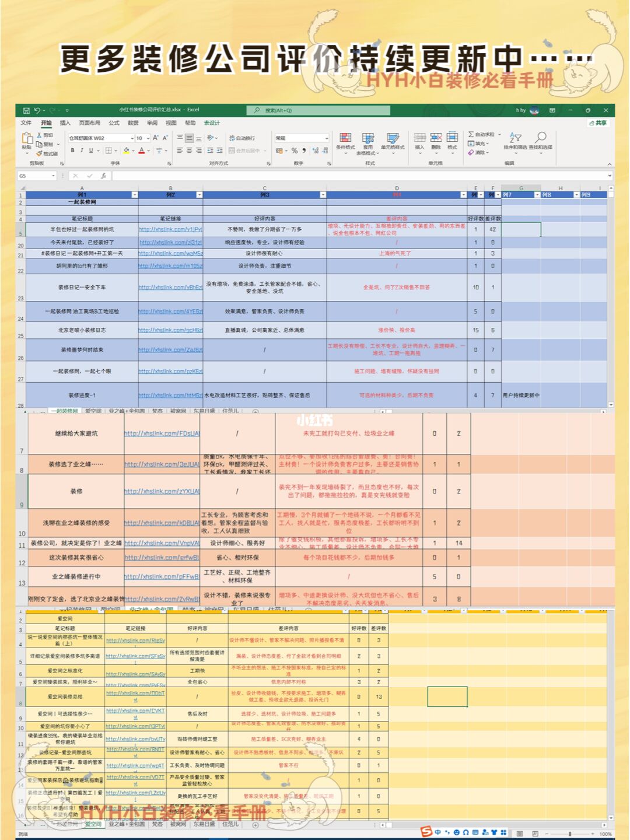Image resolution: width=630 pixels, height=840 pixels.
Task: Open the 列3 column filter arrow
Action: click(x=323, y=195)
